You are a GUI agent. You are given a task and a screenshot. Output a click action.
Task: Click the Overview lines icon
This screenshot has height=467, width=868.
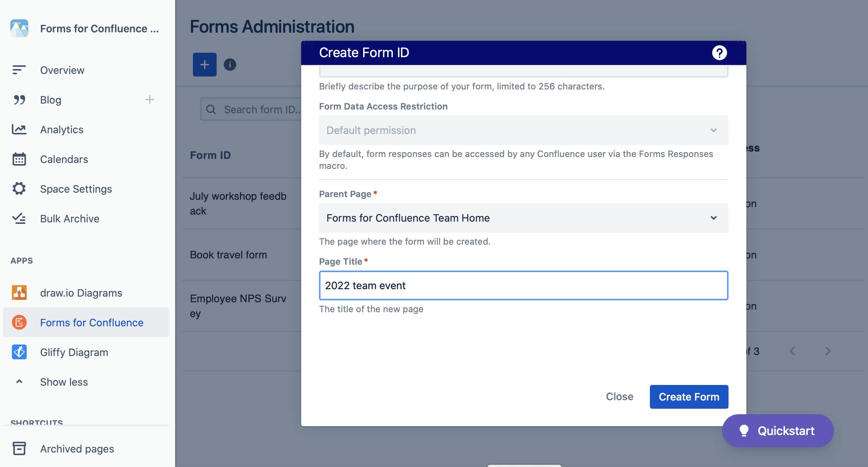click(x=19, y=70)
